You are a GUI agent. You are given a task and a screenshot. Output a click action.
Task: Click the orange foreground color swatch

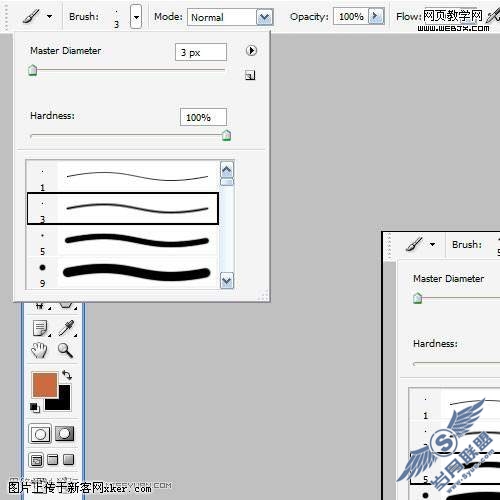pos(45,385)
